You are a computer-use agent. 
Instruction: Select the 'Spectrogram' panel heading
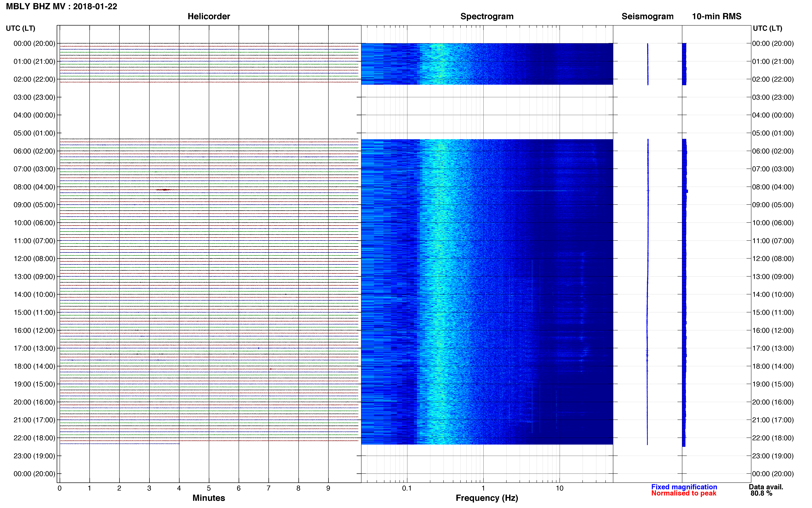[x=487, y=16]
